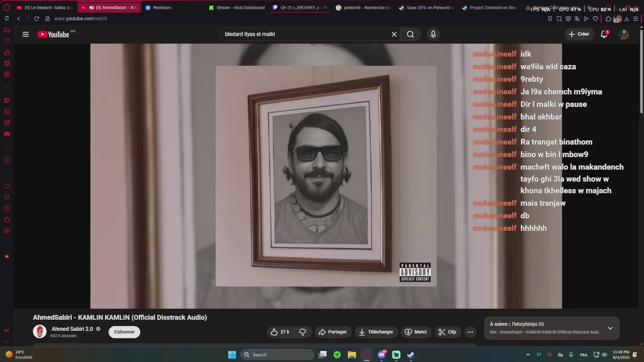
Task: Open Steam from the taskbar
Action: pos(411,354)
